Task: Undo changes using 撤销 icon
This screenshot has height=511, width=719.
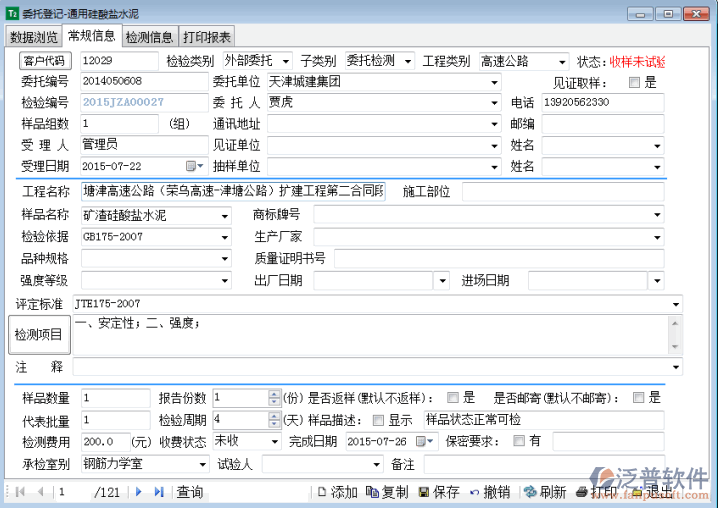Action: pos(474,492)
